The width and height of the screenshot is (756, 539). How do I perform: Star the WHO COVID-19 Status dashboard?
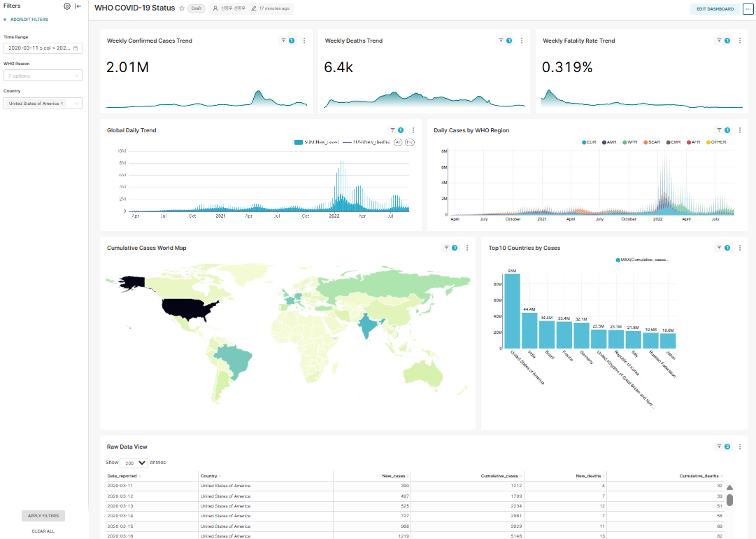182,8
